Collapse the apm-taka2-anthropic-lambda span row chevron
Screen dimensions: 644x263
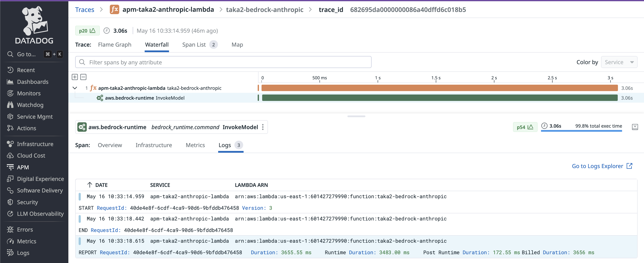click(x=75, y=88)
